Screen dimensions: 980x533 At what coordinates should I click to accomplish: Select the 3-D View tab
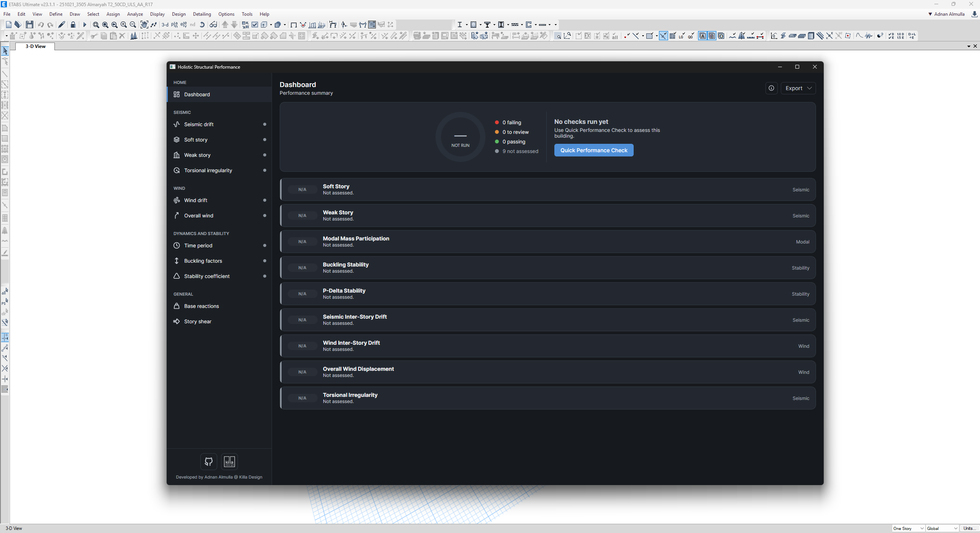click(35, 46)
